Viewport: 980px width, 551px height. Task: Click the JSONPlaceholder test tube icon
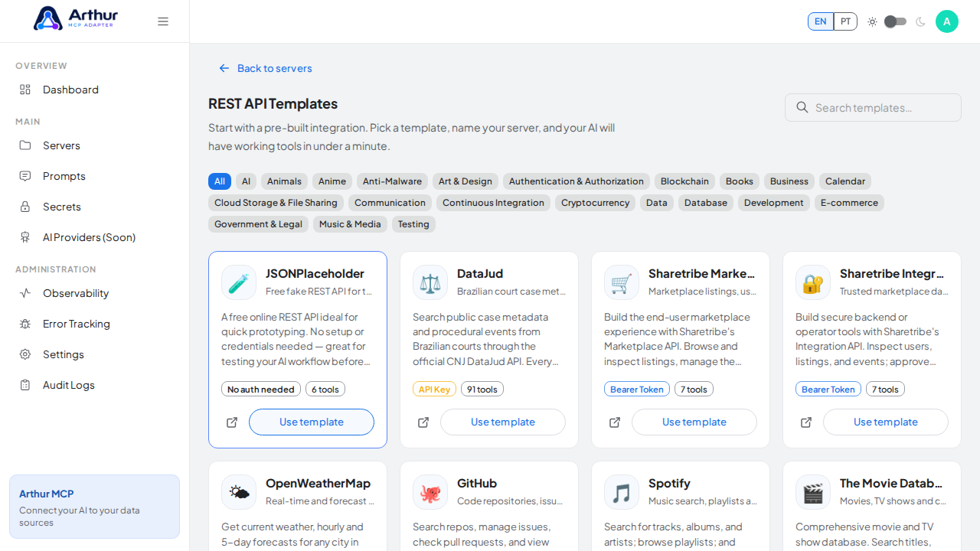point(239,282)
